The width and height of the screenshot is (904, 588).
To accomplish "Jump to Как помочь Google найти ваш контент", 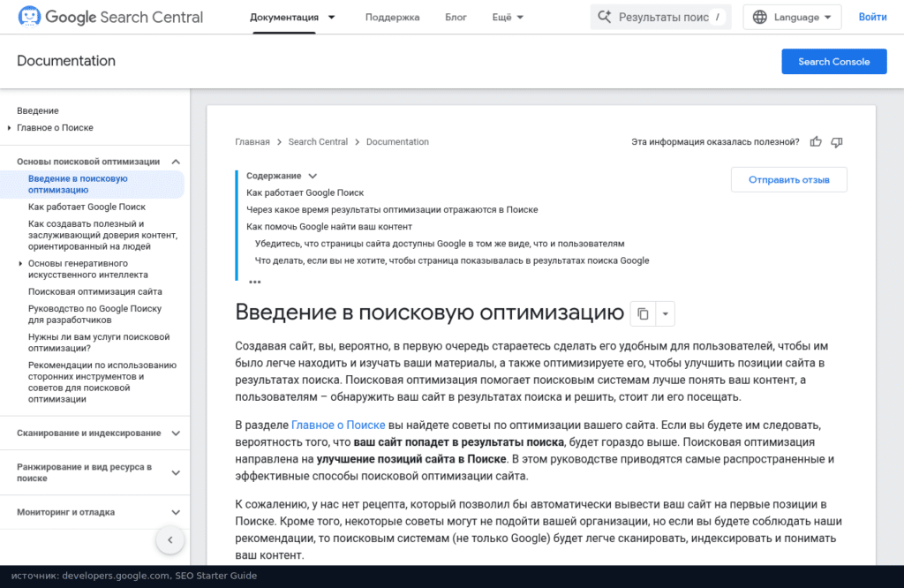I will pos(329,227).
